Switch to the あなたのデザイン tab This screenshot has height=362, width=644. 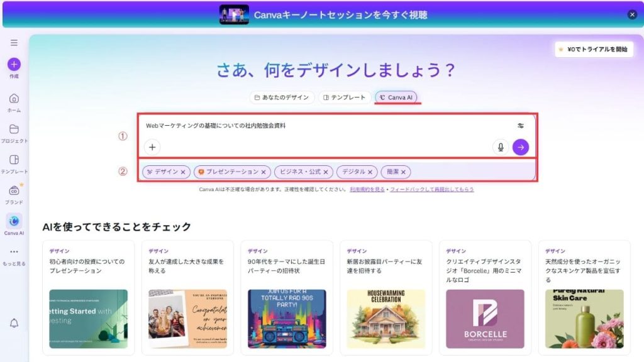click(282, 97)
